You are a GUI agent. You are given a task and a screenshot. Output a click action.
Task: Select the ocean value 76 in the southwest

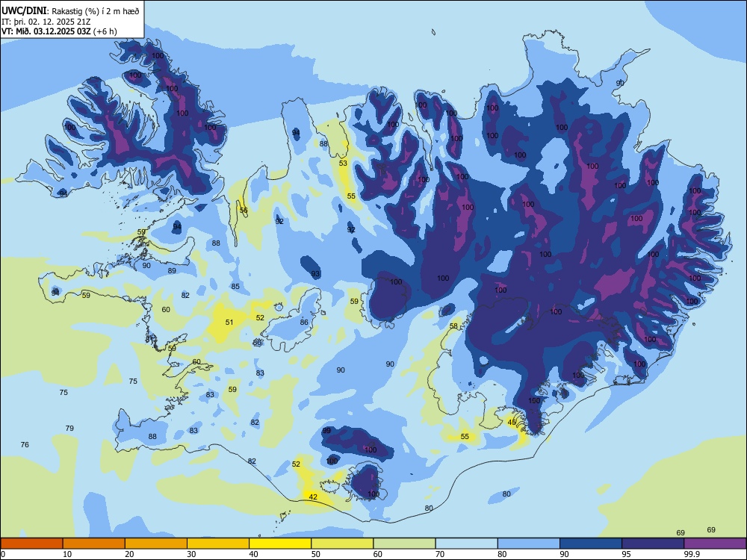(25, 444)
